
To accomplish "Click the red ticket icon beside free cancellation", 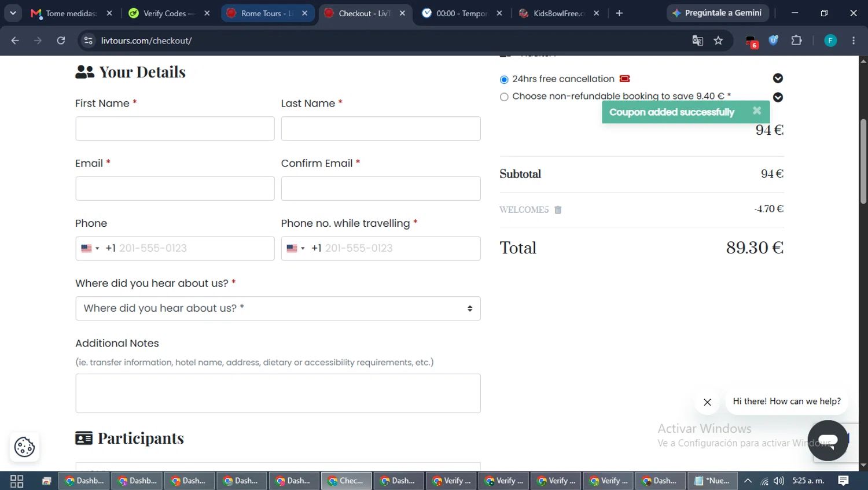I will pyautogui.click(x=624, y=79).
